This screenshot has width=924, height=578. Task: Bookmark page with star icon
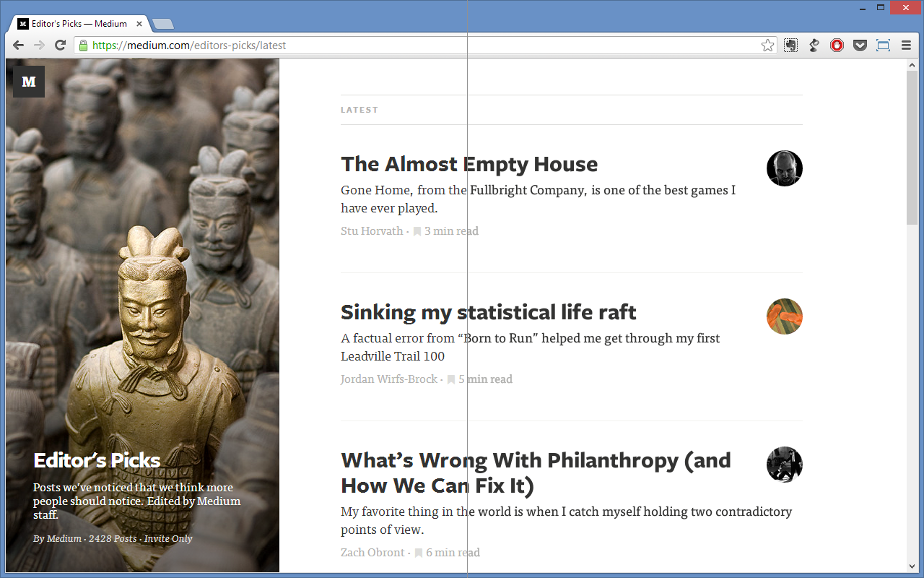pos(767,46)
